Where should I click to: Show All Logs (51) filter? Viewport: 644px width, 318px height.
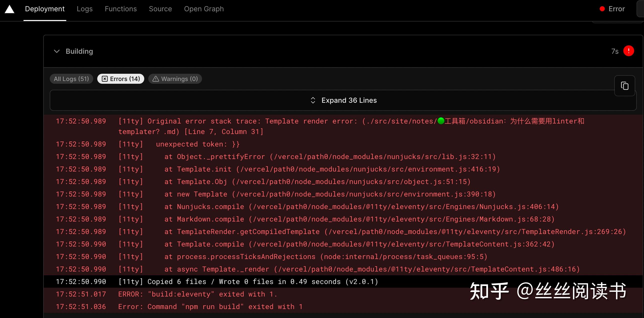tap(71, 79)
